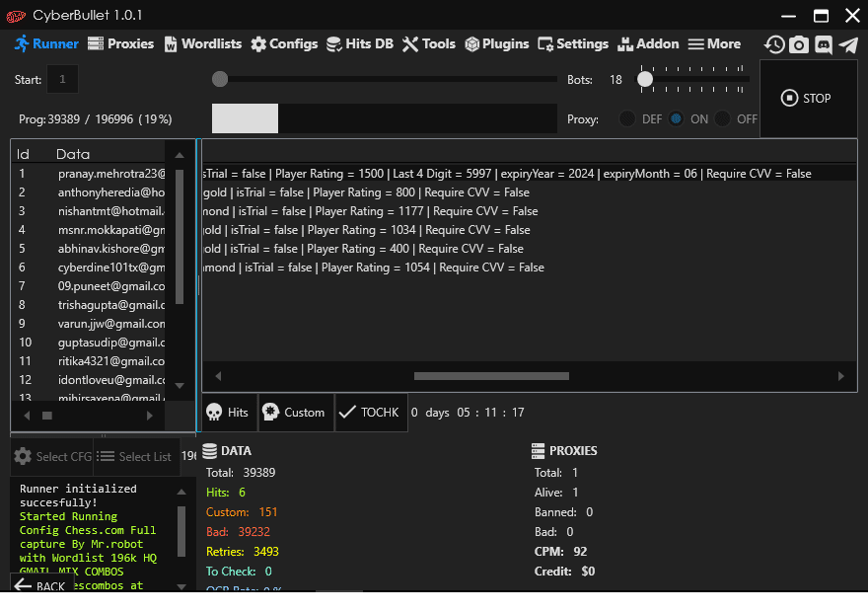Screen dimensions: 868x612
Task: Take a screenshot with the camera icon
Action: coord(798,44)
